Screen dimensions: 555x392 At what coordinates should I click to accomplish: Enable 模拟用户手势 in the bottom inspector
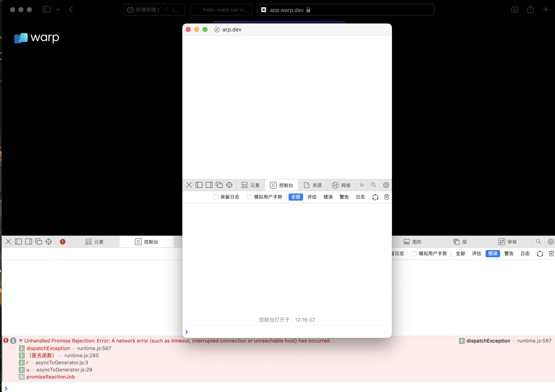tap(414, 254)
